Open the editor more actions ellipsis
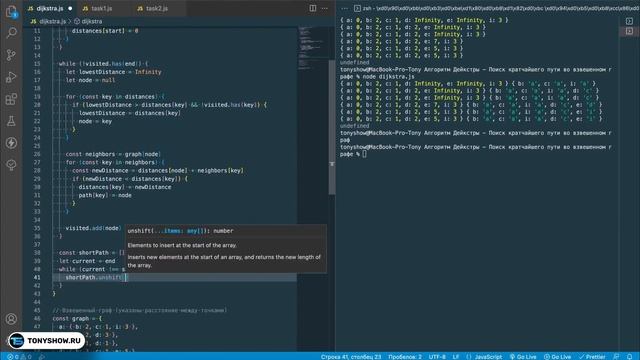Screen dimensions: 640x360 pyautogui.click(x=324, y=8)
